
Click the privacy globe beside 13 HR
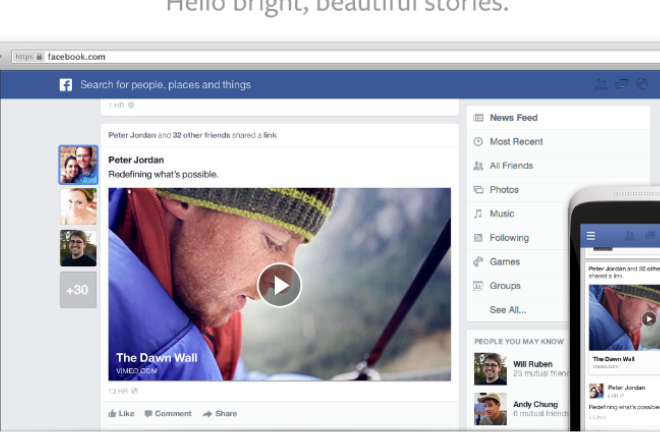135,391
